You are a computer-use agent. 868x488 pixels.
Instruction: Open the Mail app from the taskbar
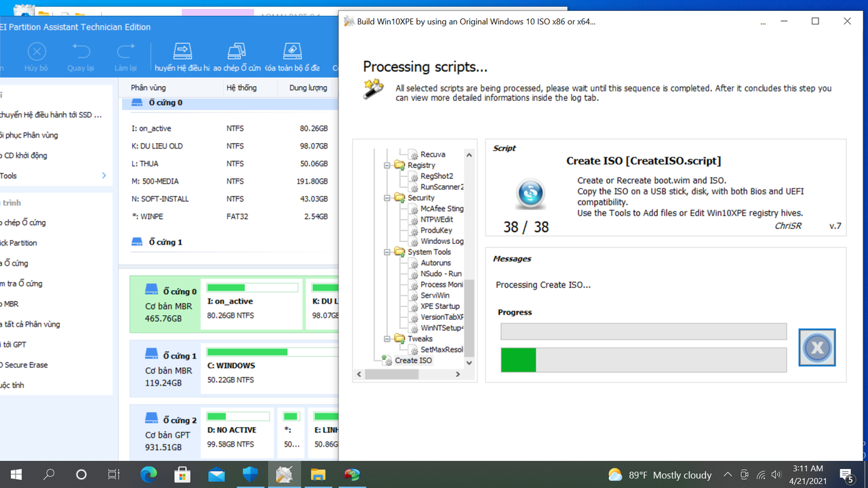point(216,474)
